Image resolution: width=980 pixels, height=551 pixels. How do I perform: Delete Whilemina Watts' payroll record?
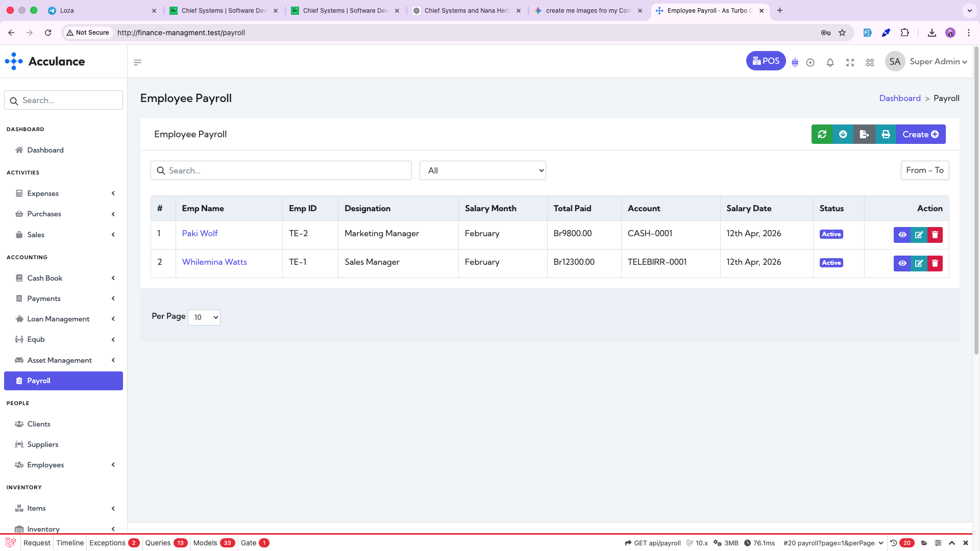tap(935, 263)
